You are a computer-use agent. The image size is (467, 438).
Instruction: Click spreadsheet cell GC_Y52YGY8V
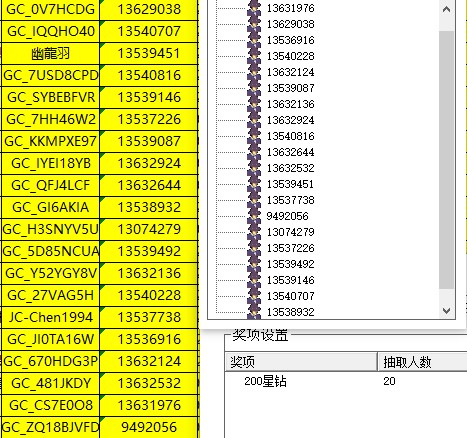pos(50,273)
